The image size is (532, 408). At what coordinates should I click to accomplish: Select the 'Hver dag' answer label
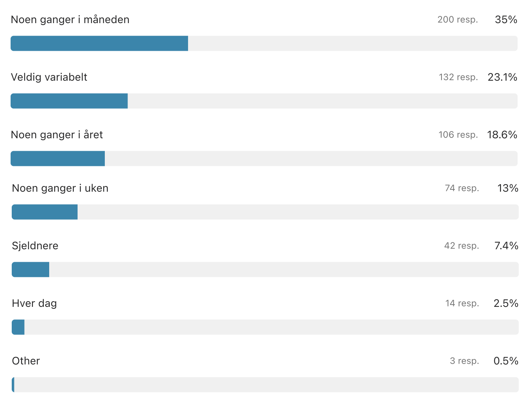(x=34, y=303)
